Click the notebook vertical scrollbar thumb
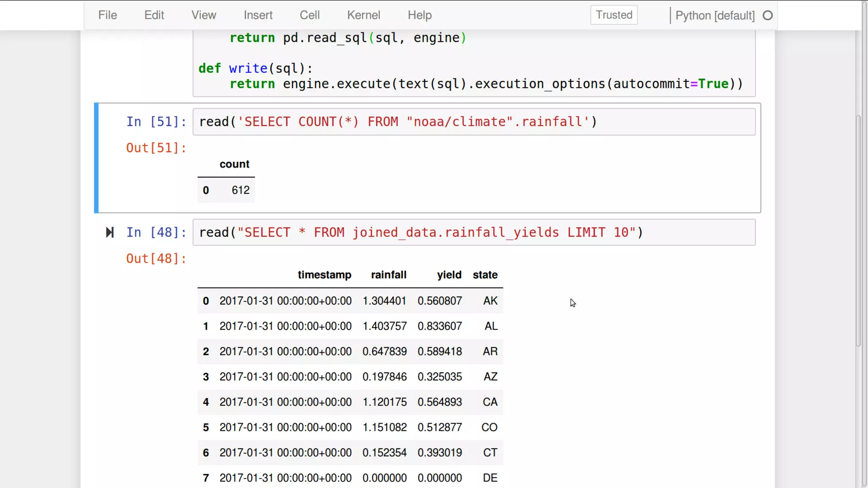Viewport: 868px width, 488px height. click(858, 231)
